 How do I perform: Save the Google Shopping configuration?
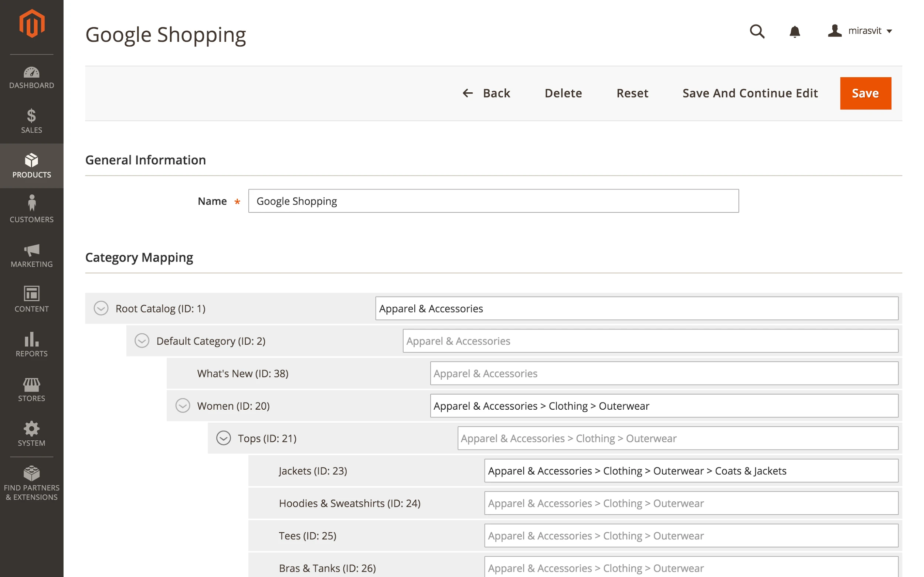(x=865, y=93)
